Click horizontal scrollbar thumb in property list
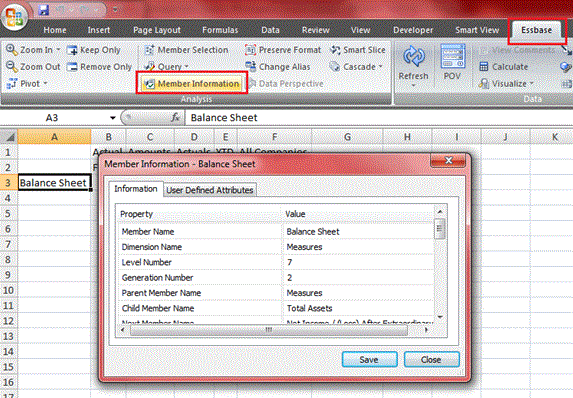Image resolution: width=573 pixels, height=398 pixels. point(269,330)
